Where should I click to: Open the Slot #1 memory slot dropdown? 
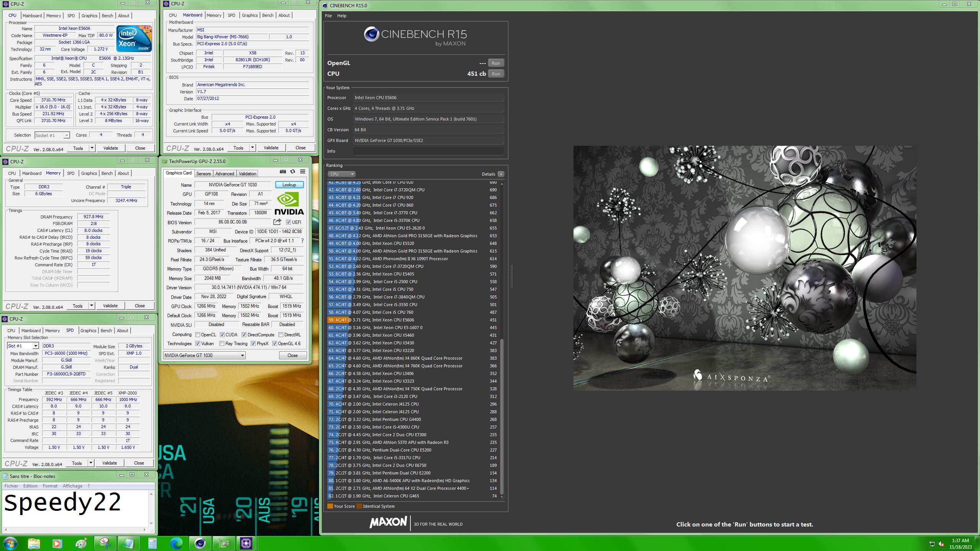(x=23, y=346)
